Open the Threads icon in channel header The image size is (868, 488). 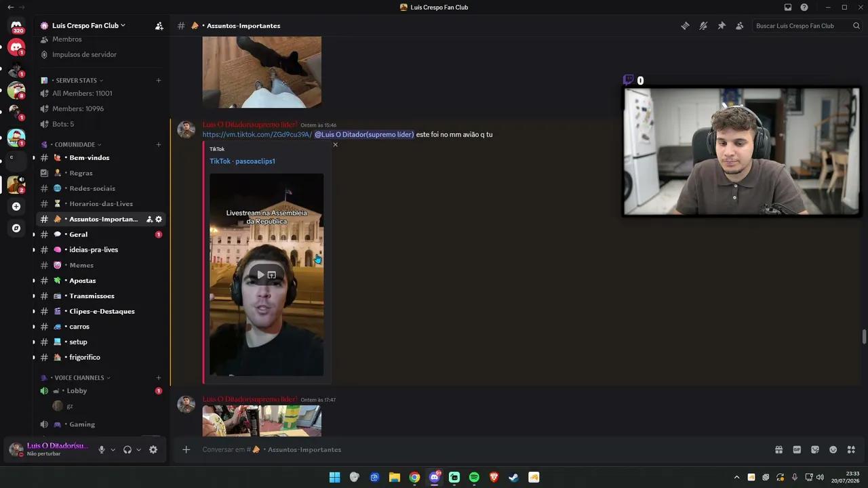(685, 26)
